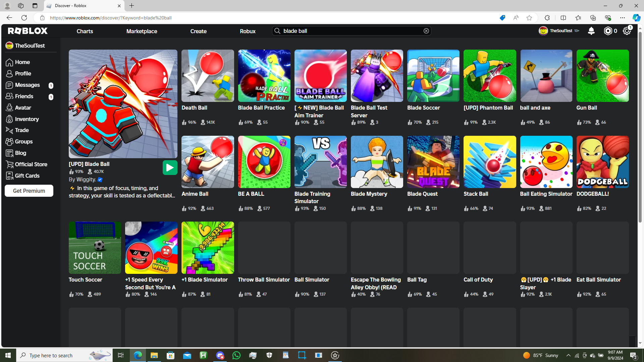
Task: Click the Roblox notifications bell icon
Action: (591, 31)
